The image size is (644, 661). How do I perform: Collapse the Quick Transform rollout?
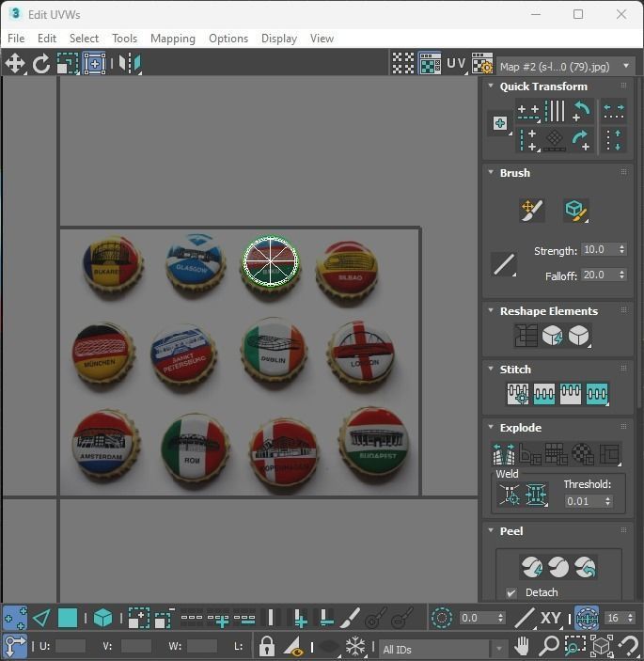[491, 86]
